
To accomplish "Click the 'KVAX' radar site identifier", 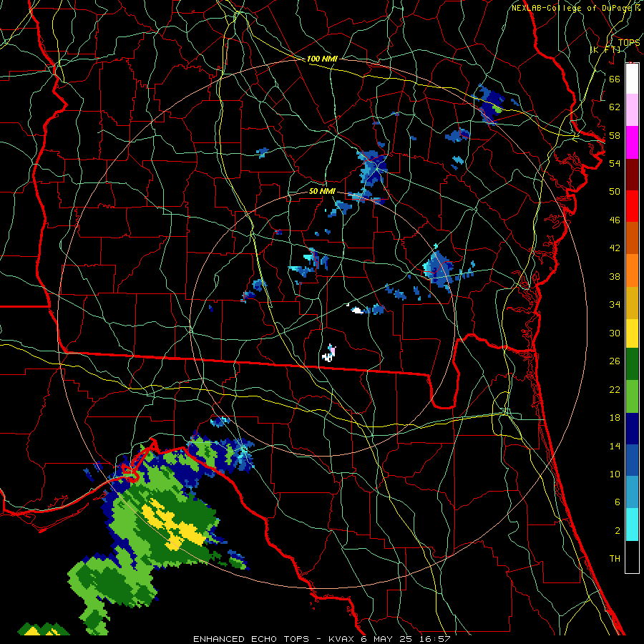I will coord(343,639).
